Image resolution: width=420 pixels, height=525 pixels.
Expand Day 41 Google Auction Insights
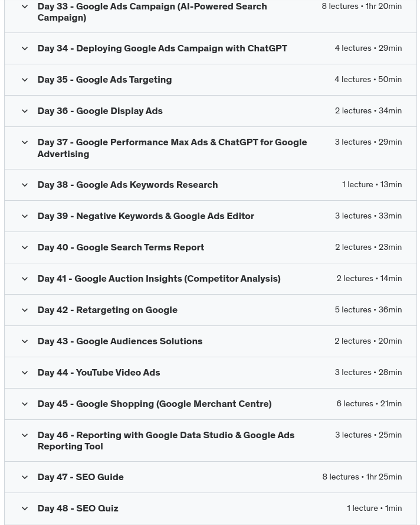pos(159,279)
